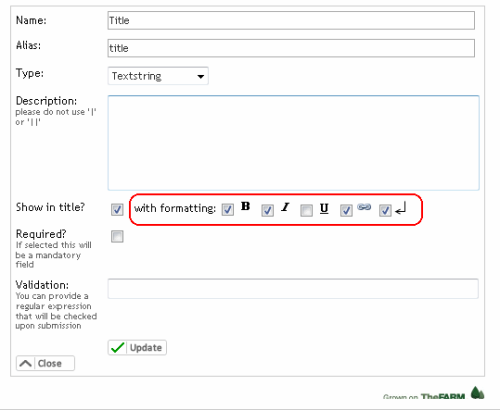
Task: Uncheck the Show in title checkbox
Action: pos(117,210)
